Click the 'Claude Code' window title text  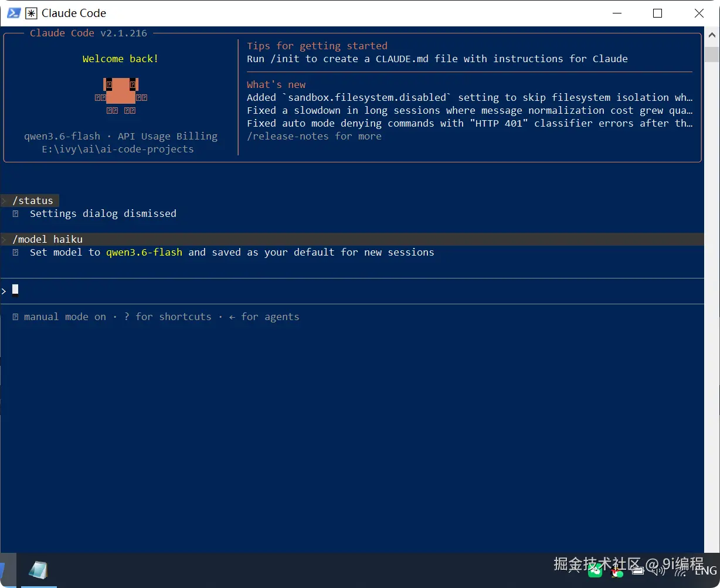click(74, 13)
